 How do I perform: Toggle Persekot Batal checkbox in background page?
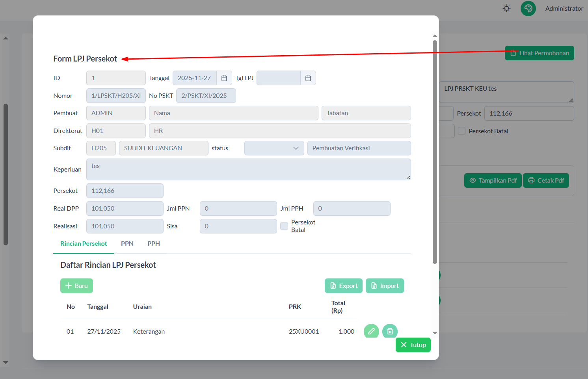click(461, 131)
